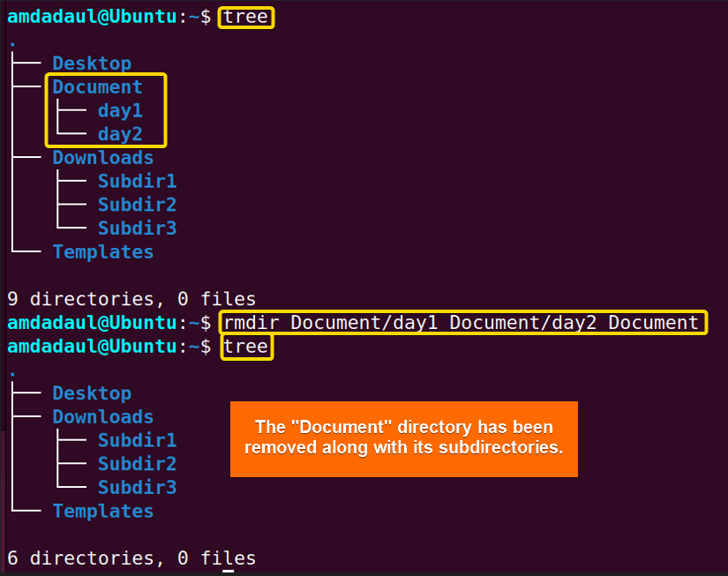Select Subdir2 under Downloads in first tree
This screenshot has width=728, height=576.
(x=137, y=204)
